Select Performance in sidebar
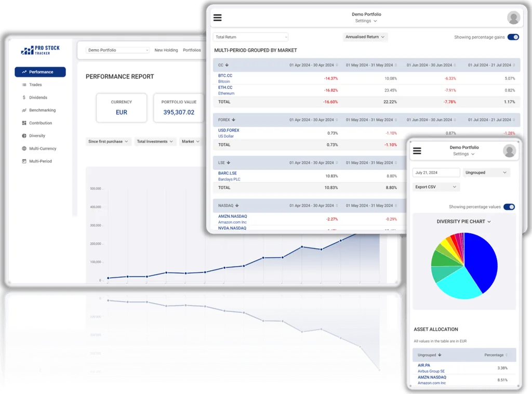532x394 pixels. click(40, 72)
